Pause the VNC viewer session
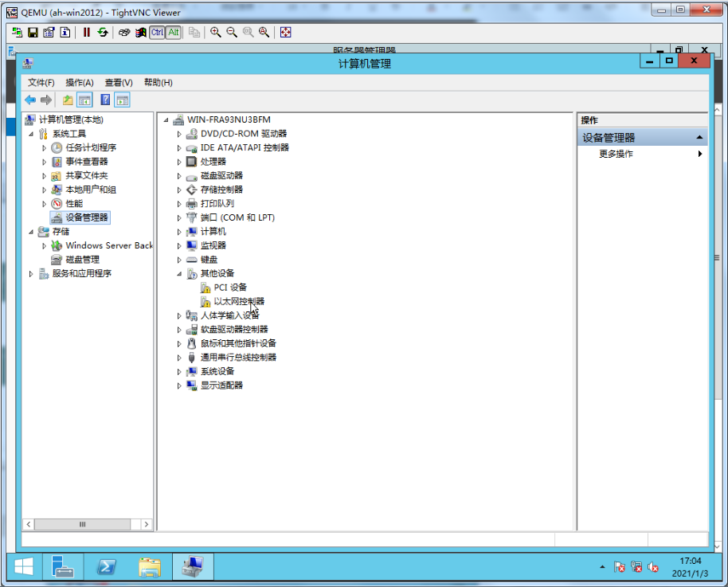 click(87, 33)
